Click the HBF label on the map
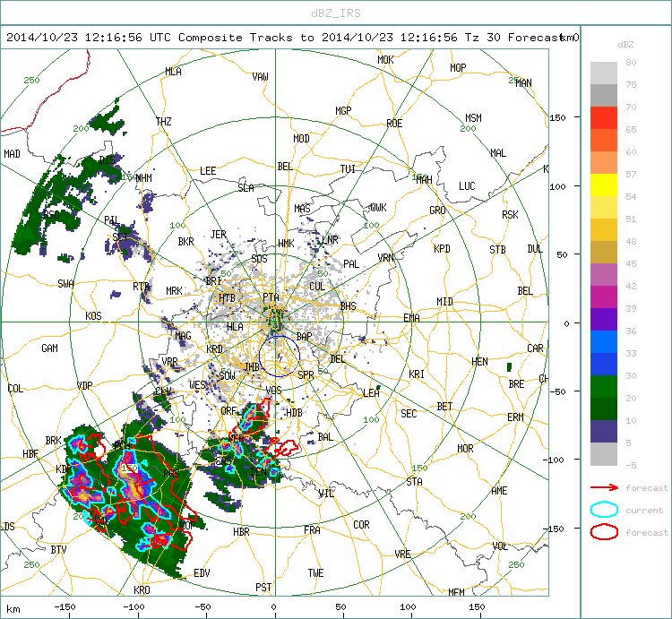672x619 pixels. point(30,453)
